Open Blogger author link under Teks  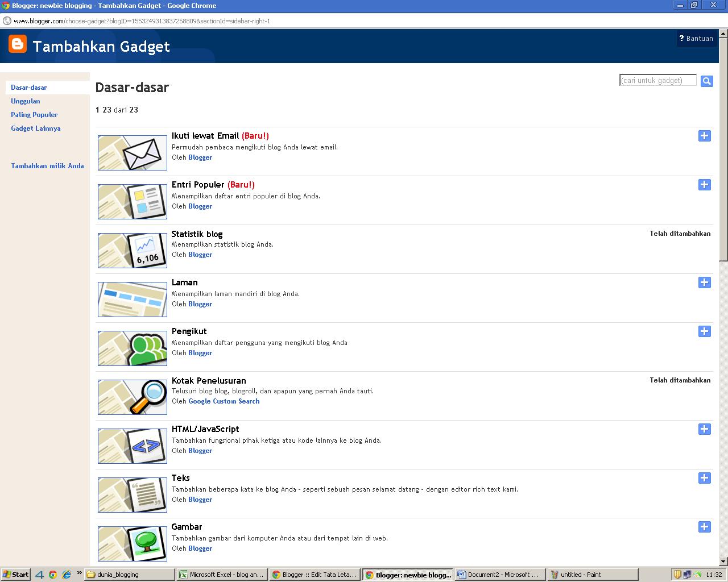coord(200,500)
